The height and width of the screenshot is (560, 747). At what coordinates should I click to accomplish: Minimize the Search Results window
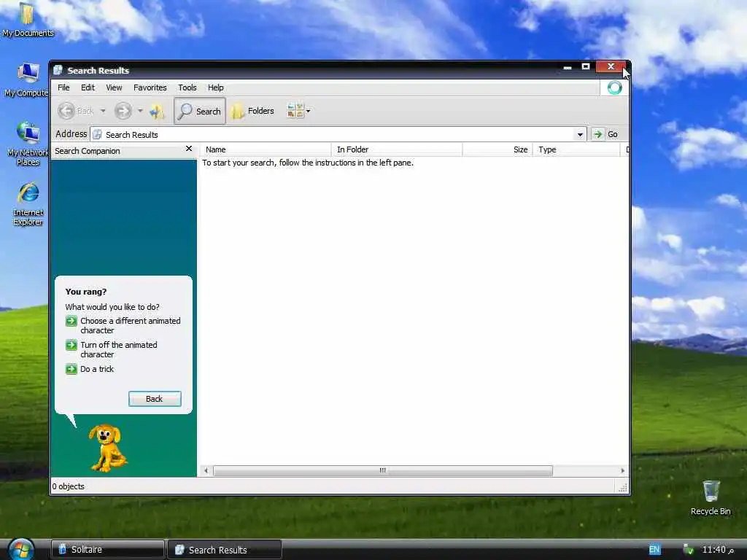[568, 67]
